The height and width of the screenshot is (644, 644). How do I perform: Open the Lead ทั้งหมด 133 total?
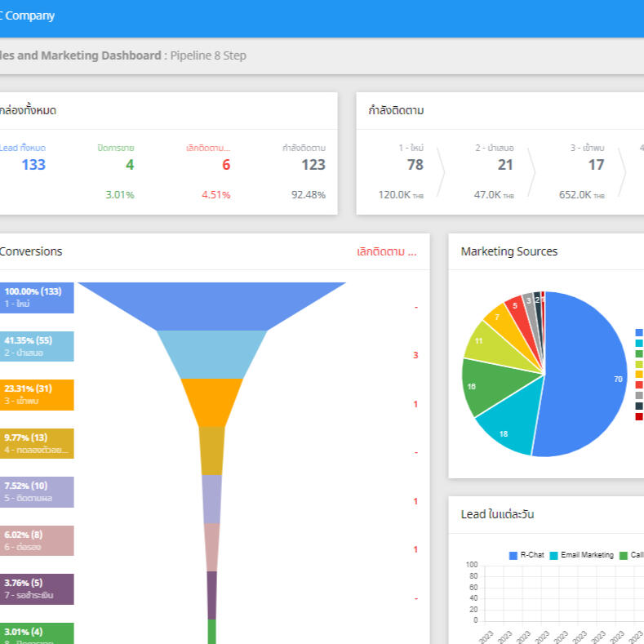[x=33, y=165]
